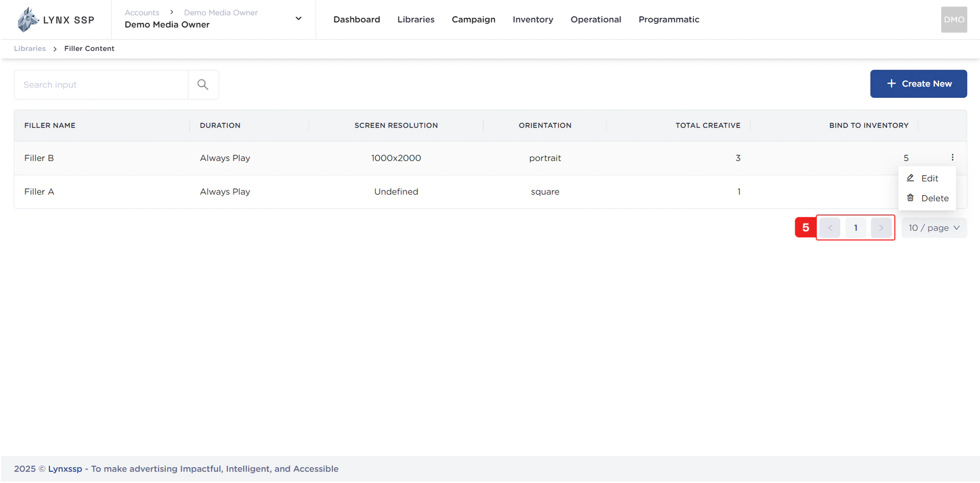Go back via the Libraries breadcrumb link
The width and height of the screenshot is (980, 483).
(29, 48)
